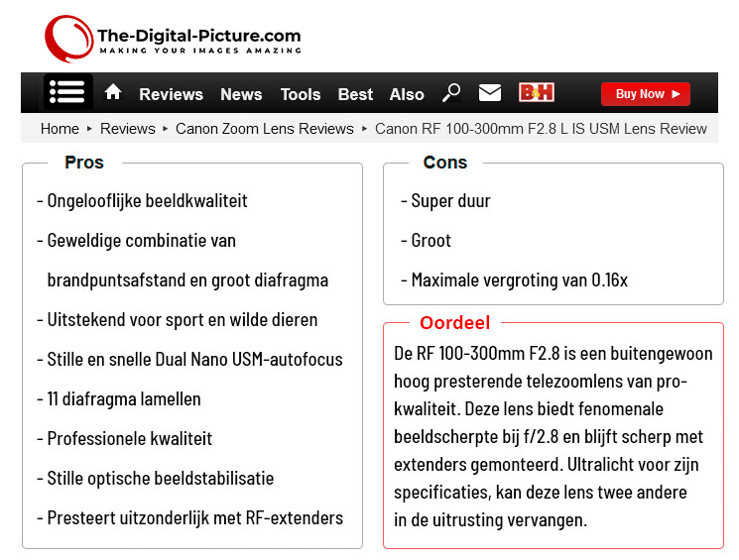Click the red circular site logo
Image resolution: width=739 pixels, height=560 pixels.
coord(68,39)
